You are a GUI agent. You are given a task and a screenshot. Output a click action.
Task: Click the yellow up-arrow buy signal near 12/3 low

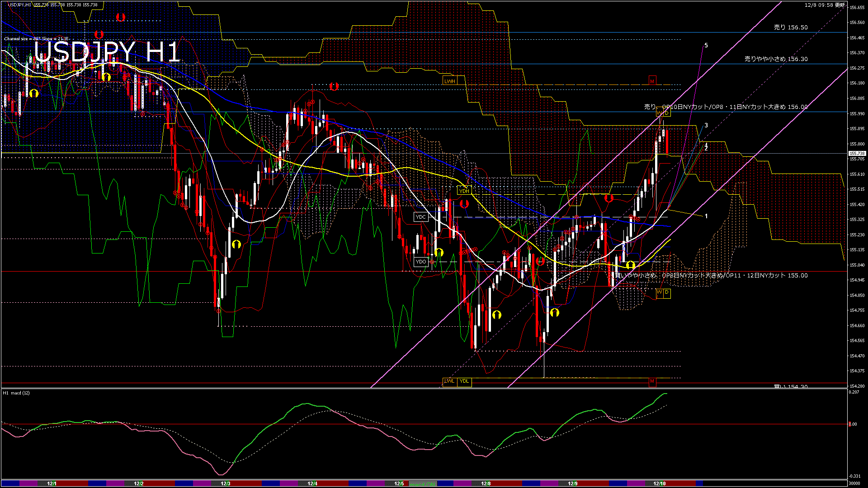236,244
